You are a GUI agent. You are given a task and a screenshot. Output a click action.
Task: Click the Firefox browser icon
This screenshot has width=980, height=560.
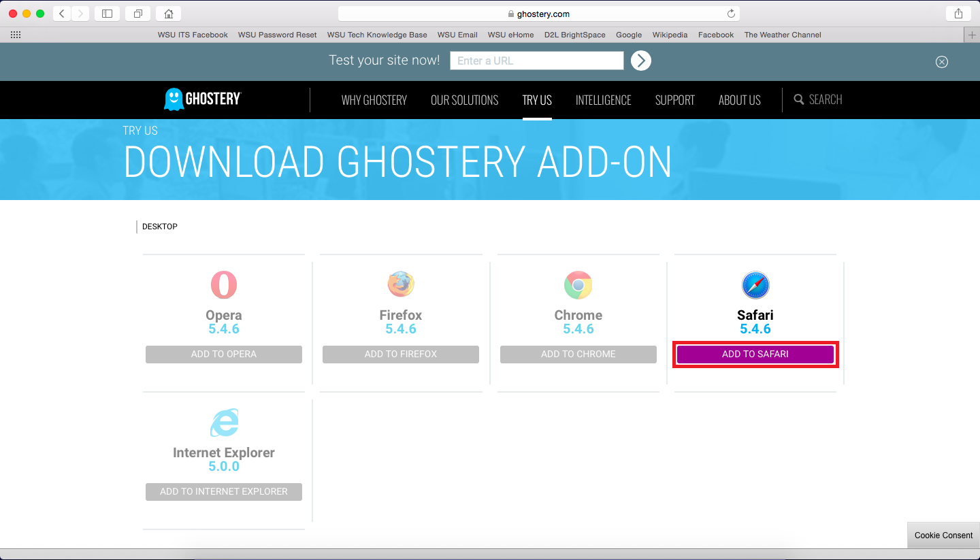tap(401, 284)
